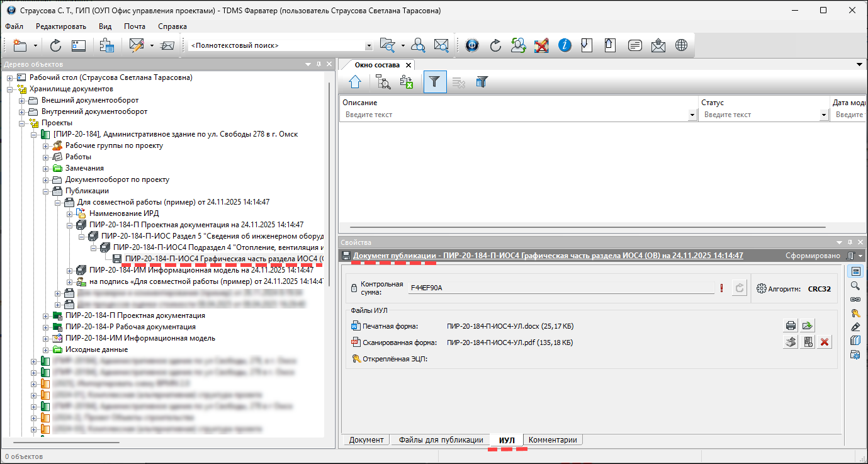
Task: Delete the scanned form with red X
Action: (x=824, y=342)
